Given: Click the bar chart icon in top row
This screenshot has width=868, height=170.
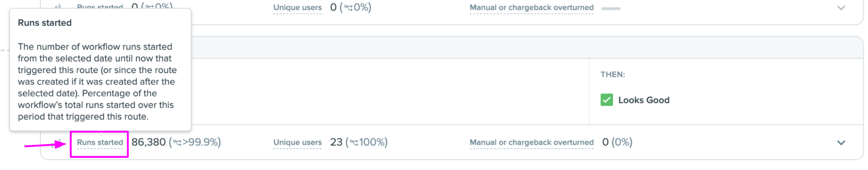Looking at the screenshot, I should pyautogui.click(x=58, y=7).
